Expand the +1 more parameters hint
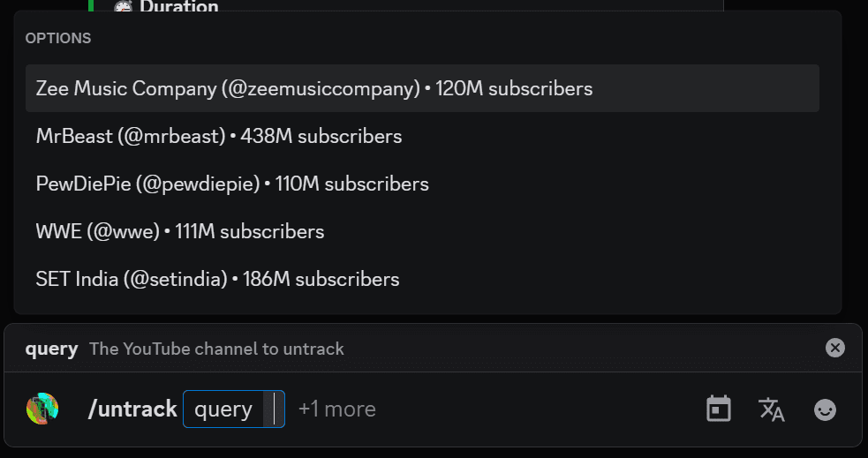 [337, 409]
